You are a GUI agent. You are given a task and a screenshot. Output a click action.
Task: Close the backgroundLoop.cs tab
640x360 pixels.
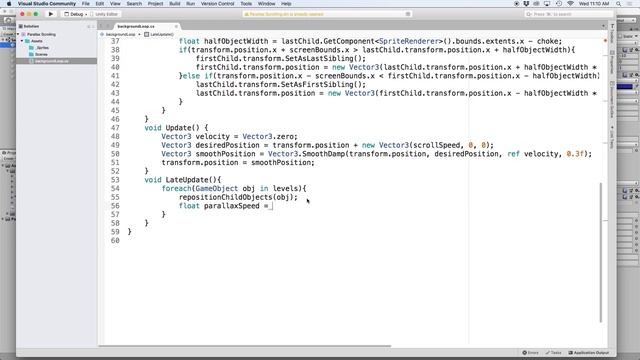176,26
